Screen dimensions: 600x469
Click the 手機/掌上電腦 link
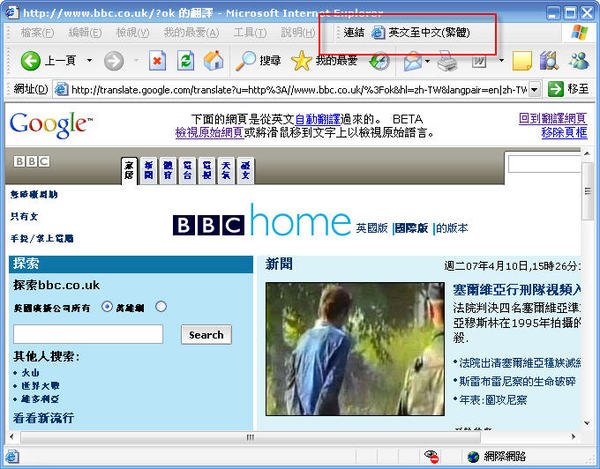point(42,239)
